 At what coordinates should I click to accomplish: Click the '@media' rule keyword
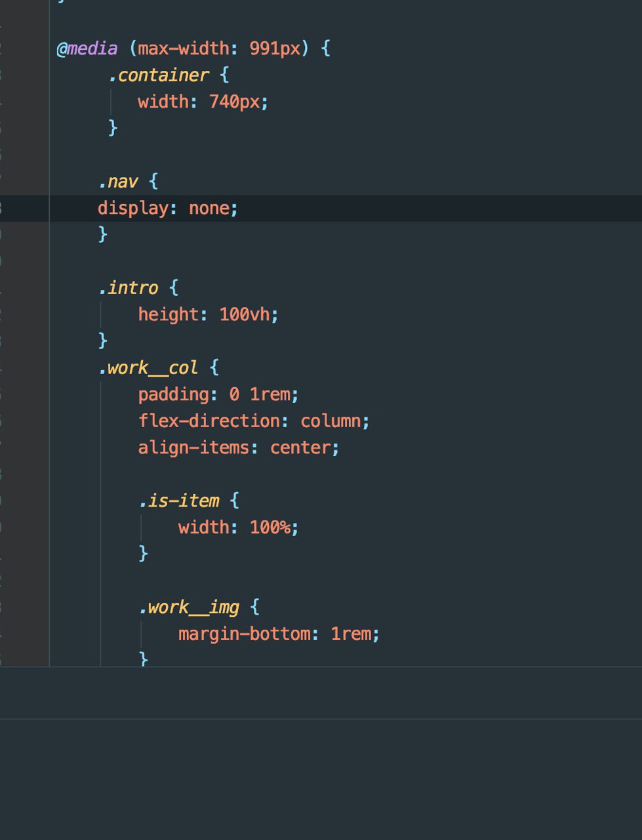(x=87, y=49)
